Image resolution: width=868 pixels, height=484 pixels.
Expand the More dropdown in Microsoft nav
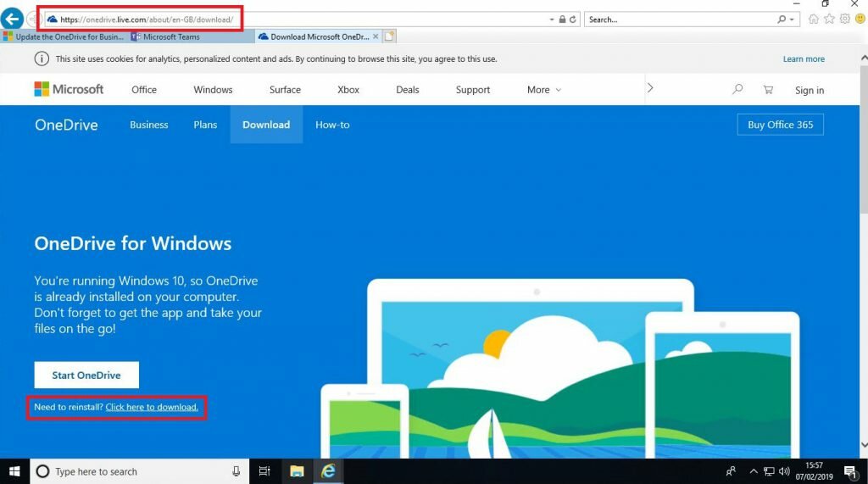click(543, 90)
